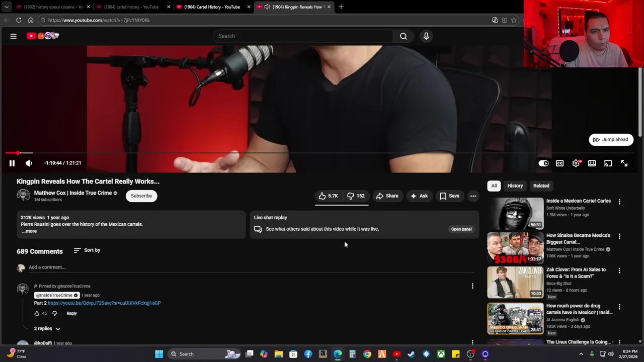The height and width of the screenshot is (362, 644).
Task: Open options for How Sinaloa Became video
Action: pyautogui.click(x=619, y=236)
